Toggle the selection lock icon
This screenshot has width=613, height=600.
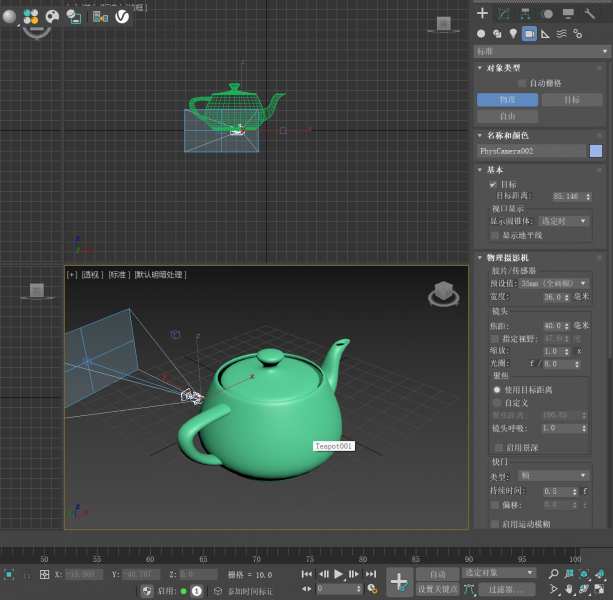[x=27, y=574]
